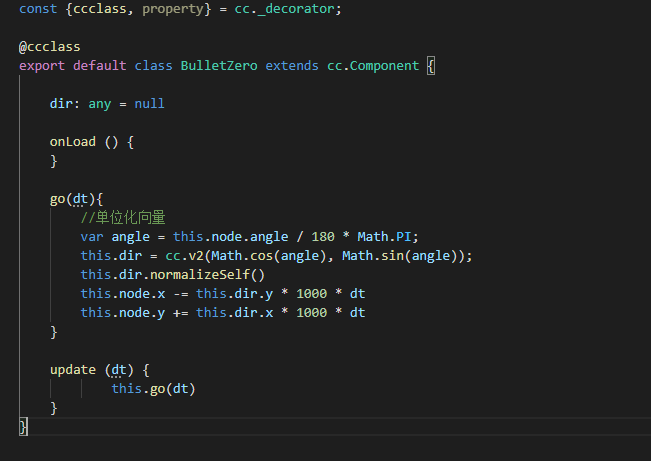Click 'this.dir.x' in the node.y line

[x=235, y=313]
